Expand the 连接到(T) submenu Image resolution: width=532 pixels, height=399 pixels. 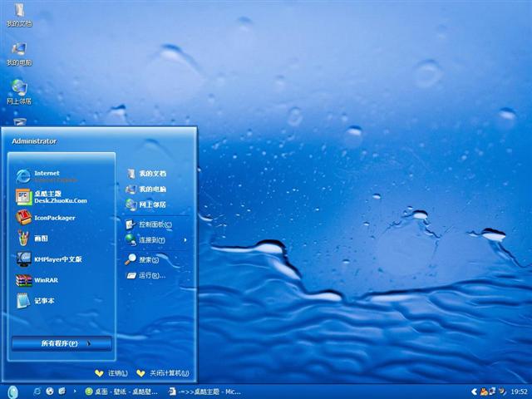pos(156,240)
